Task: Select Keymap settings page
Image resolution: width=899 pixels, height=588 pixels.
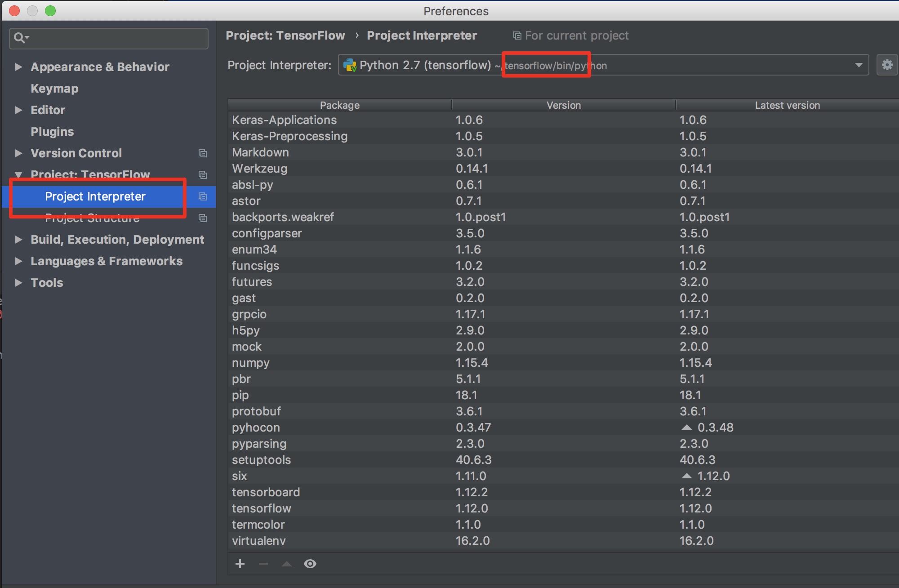Action: tap(54, 89)
